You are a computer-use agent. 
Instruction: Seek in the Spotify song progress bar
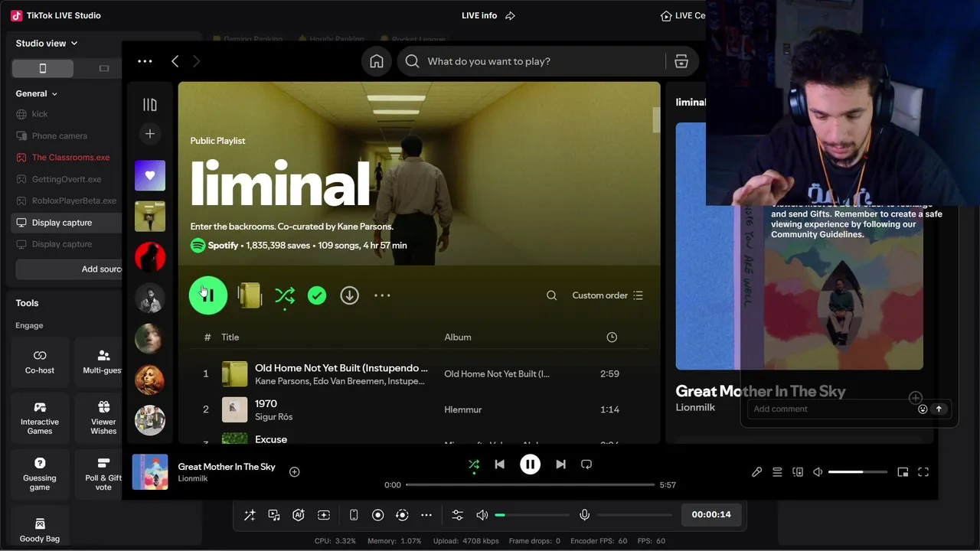click(x=530, y=484)
